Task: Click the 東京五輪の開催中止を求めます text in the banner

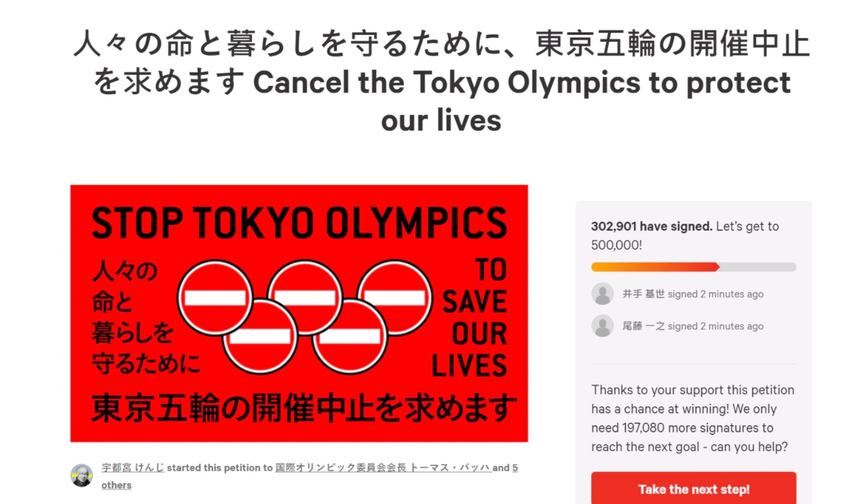Action: (x=304, y=408)
